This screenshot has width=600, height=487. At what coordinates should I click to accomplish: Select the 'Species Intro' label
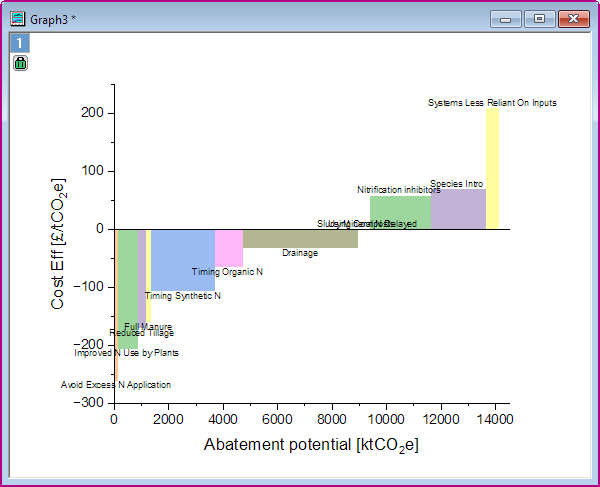point(457,184)
